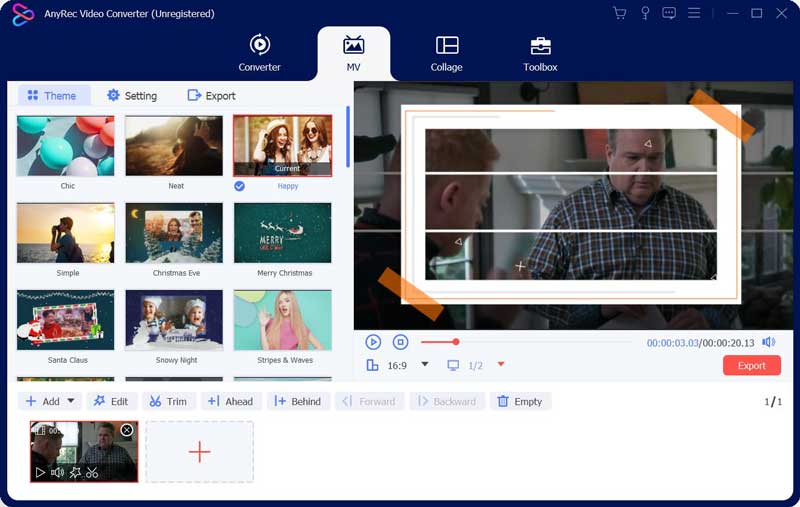Viewport: 800px width, 507px height.
Task: Open the shopping cart purchase icon
Action: 619,13
